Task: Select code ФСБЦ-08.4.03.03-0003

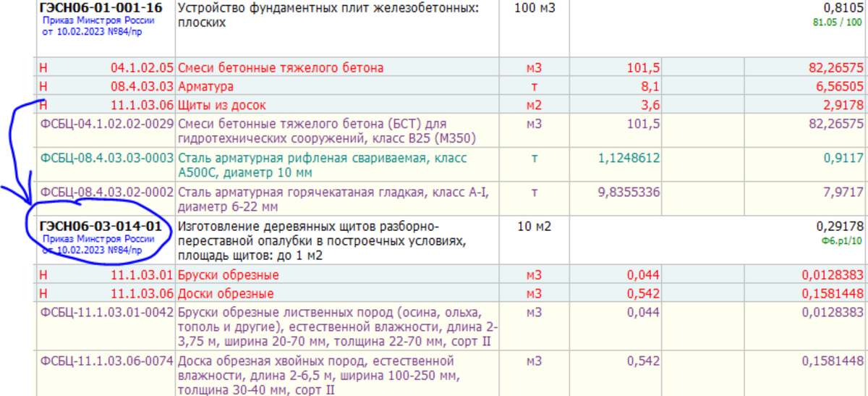Action: pyautogui.click(x=107, y=157)
